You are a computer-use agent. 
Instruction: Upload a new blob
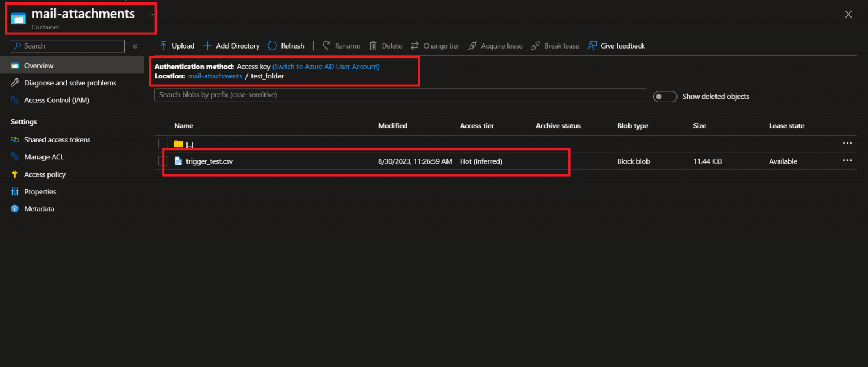click(176, 46)
